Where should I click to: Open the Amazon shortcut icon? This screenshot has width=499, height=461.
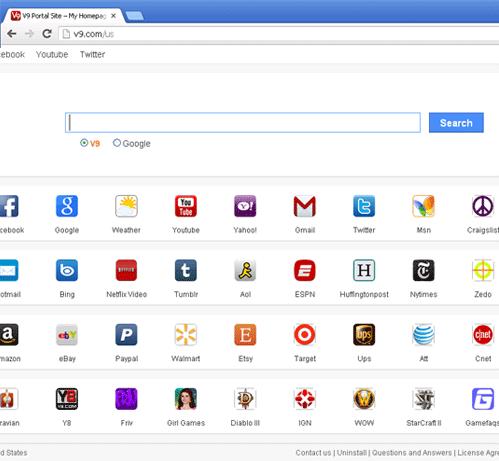pos(9,335)
